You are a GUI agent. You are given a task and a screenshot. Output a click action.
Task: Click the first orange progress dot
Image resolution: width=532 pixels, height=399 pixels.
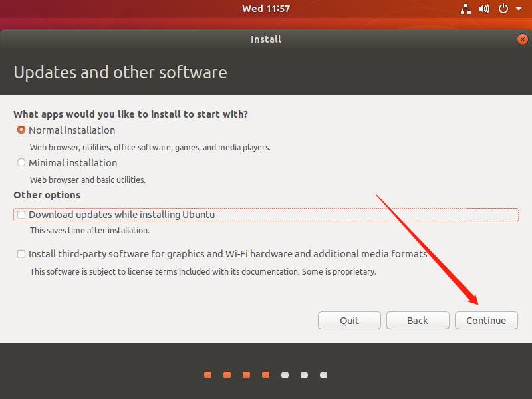tap(207, 375)
